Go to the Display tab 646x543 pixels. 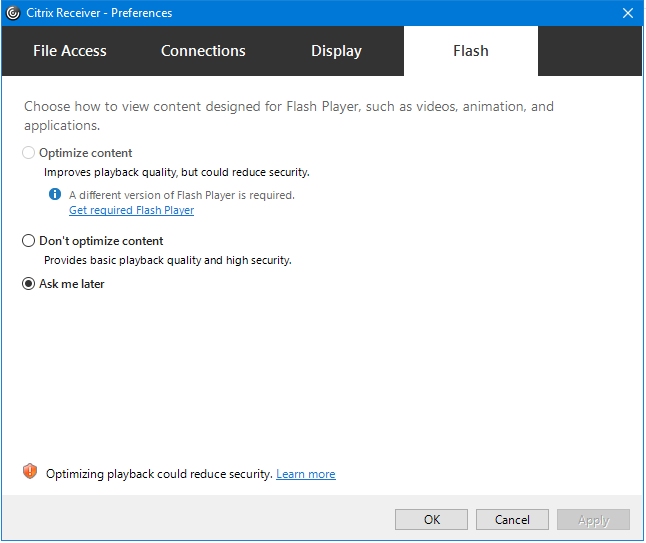[x=337, y=51]
